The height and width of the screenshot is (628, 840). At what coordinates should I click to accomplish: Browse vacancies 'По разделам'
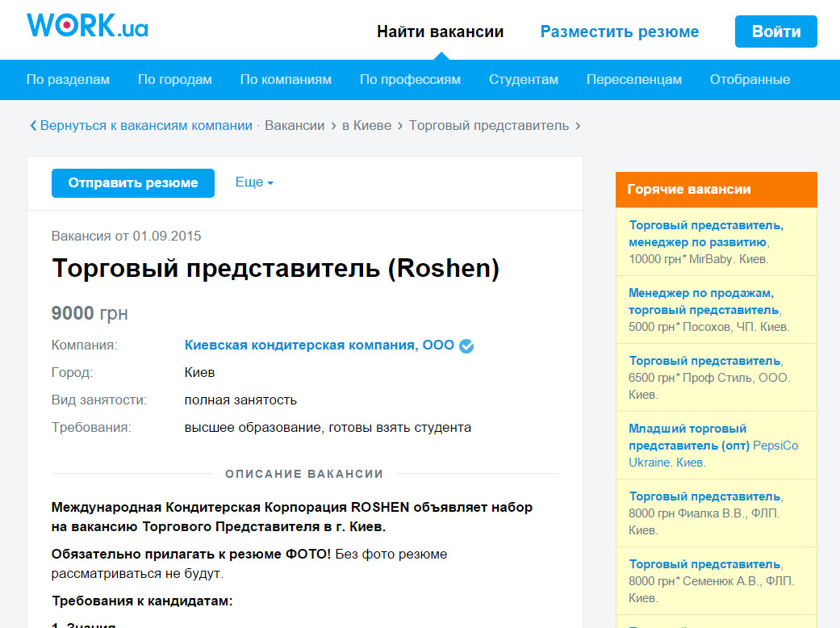click(x=68, y=79)
